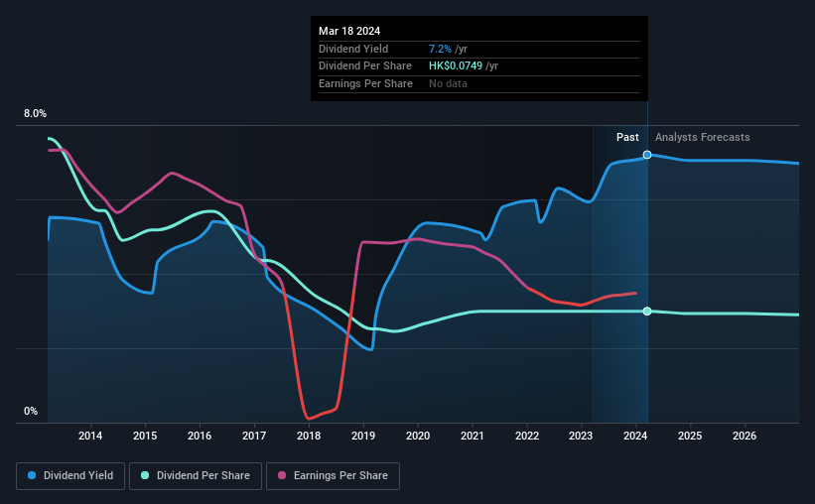Click the 2023 x-axis label
This screenshot has height=504, width=815.
(581, 436)
